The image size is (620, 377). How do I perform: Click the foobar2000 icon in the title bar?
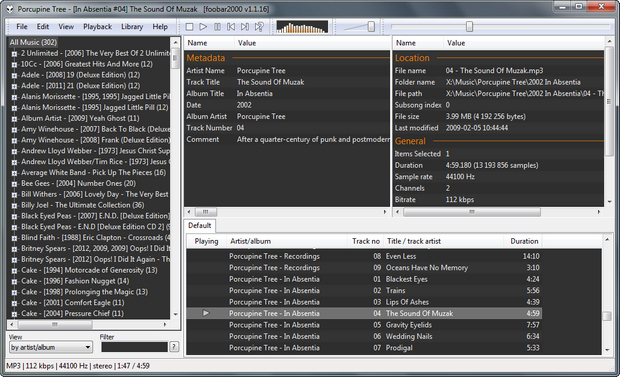(10, 9)
